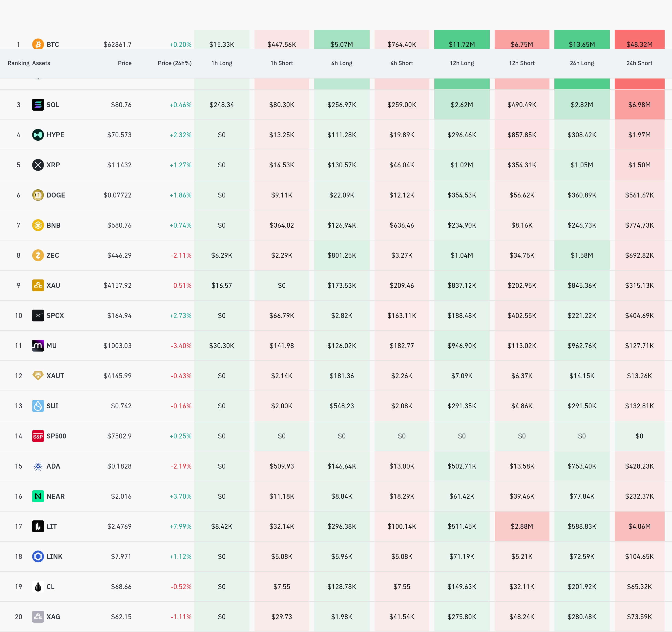Viewport: 672px width, 632px height.
Task: Click the DOGE dog coin icon
Action: point(38,195)
